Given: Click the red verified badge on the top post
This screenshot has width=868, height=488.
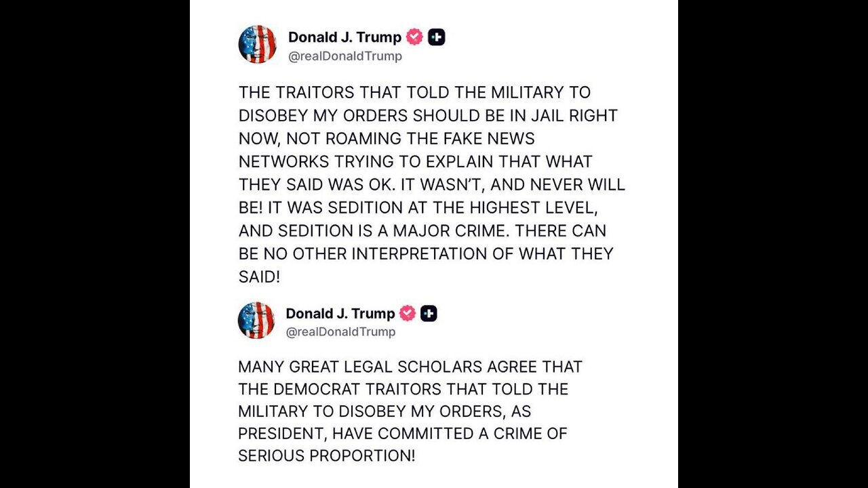Looking at the screenshot, I should pos(414,37).
